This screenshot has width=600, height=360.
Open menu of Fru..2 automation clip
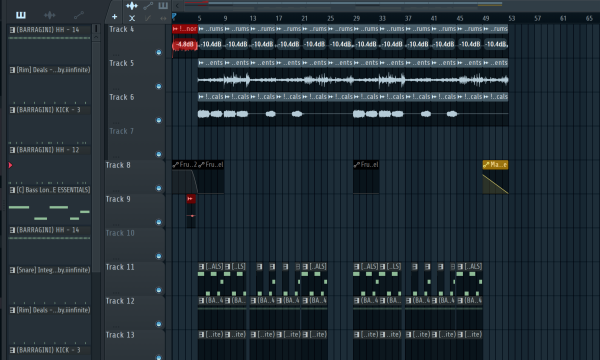(176, 165)
